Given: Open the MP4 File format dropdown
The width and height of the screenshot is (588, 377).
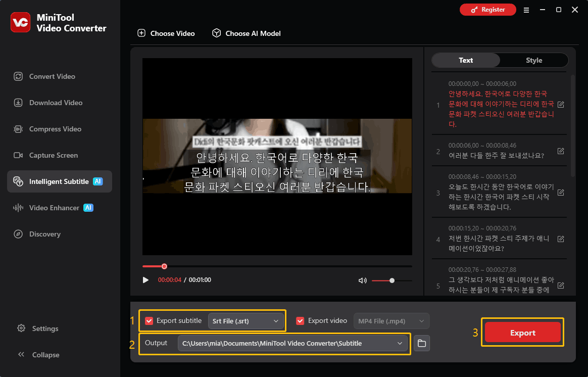Looking at the screenshot, I should point(391,321).
